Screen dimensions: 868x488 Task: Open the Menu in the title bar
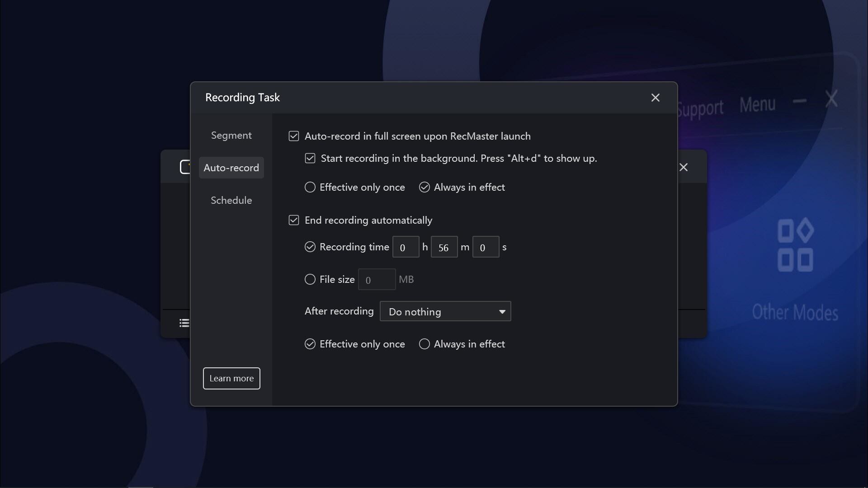click(x=757, y=104)
